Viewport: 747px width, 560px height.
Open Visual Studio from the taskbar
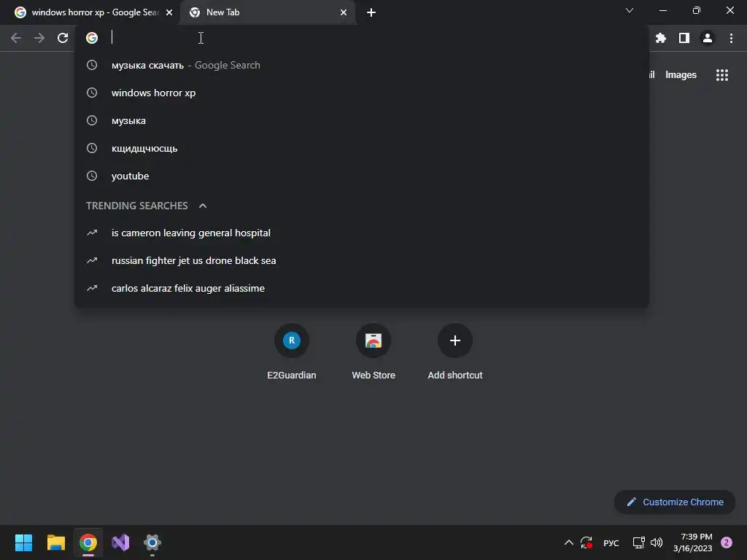coord(120,542)
